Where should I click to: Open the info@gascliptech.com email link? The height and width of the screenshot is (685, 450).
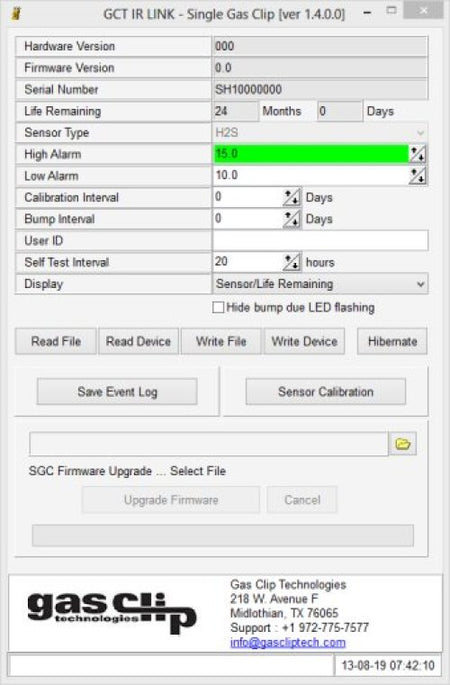click(288, 642)
